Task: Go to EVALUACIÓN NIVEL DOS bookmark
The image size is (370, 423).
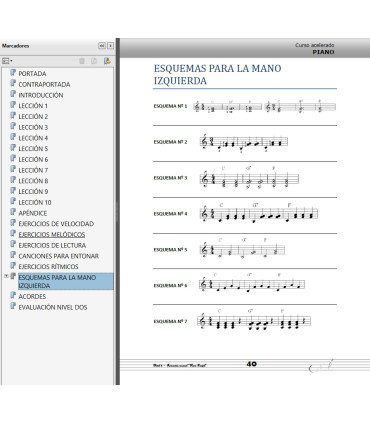Action: pos(53,307)
